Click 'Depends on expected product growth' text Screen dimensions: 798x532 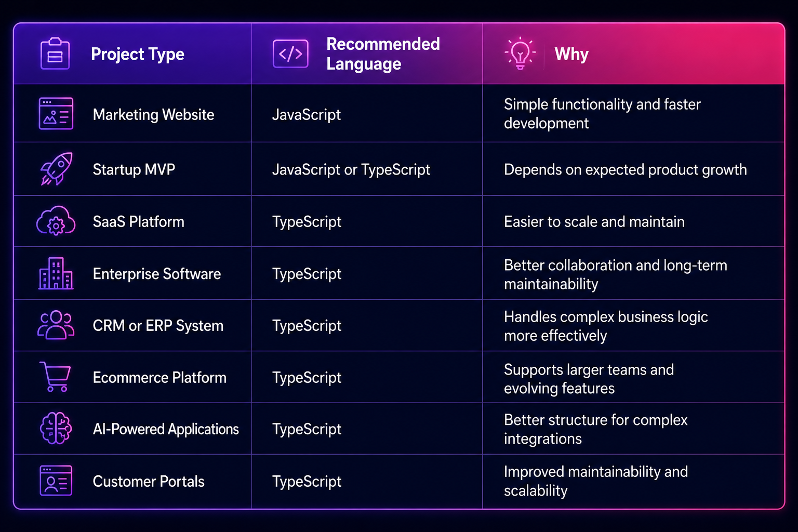[626, 170]
